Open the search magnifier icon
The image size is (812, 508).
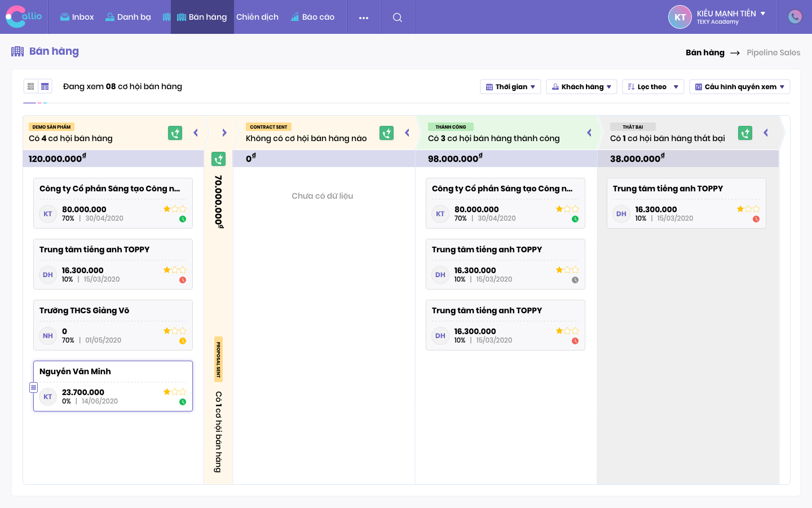point(398,17)
